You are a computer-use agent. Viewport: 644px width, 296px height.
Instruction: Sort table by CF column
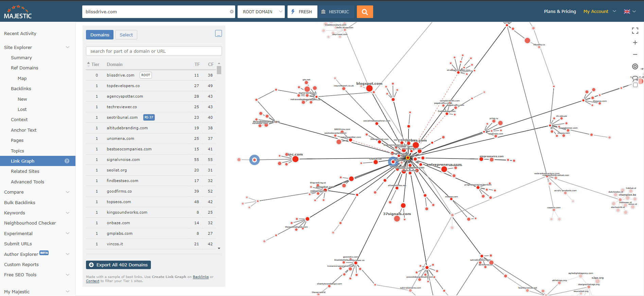pos(211,64)
